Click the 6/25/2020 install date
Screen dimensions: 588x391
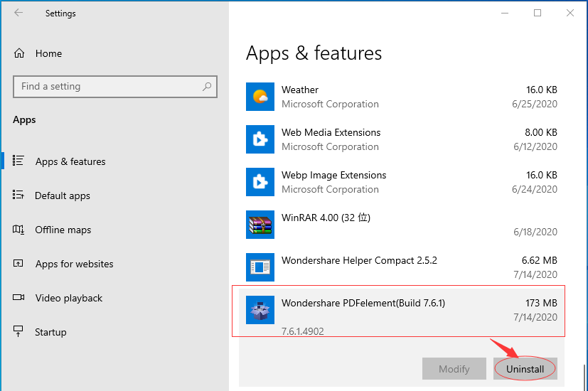click(535, 105)
